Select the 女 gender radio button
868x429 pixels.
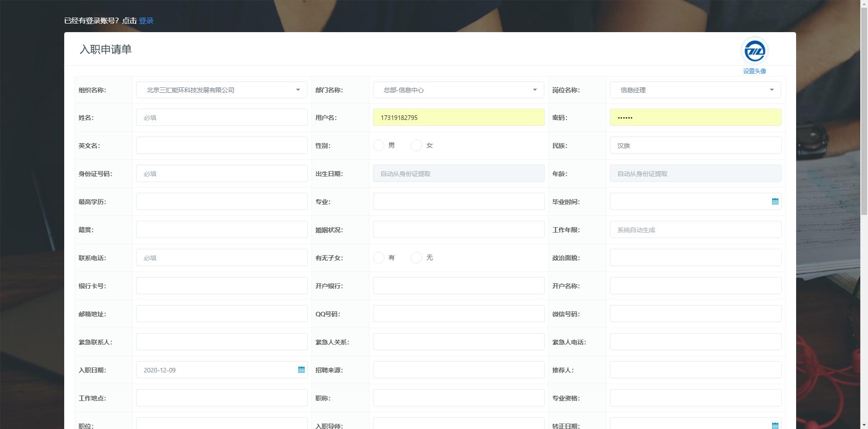point(416,145)
